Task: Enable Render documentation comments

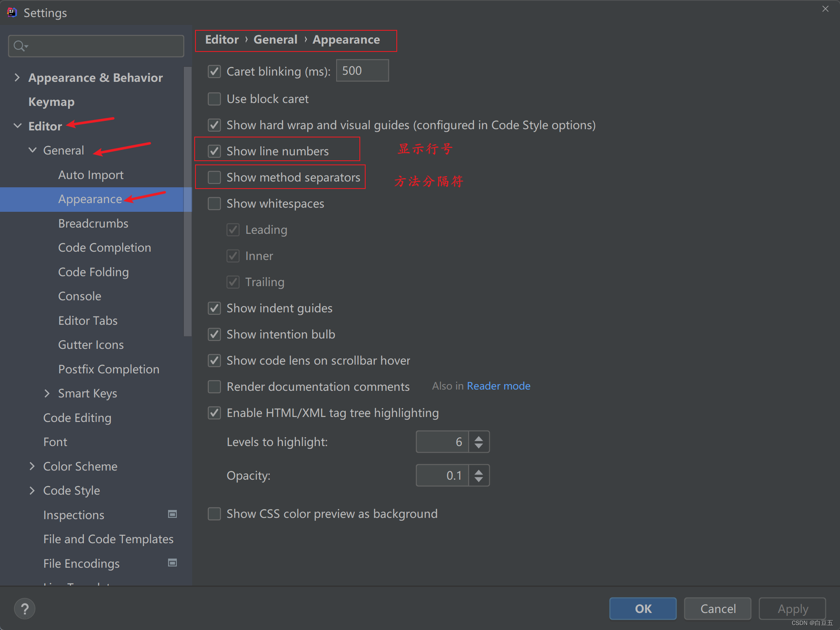Action: tap(214, 387)
